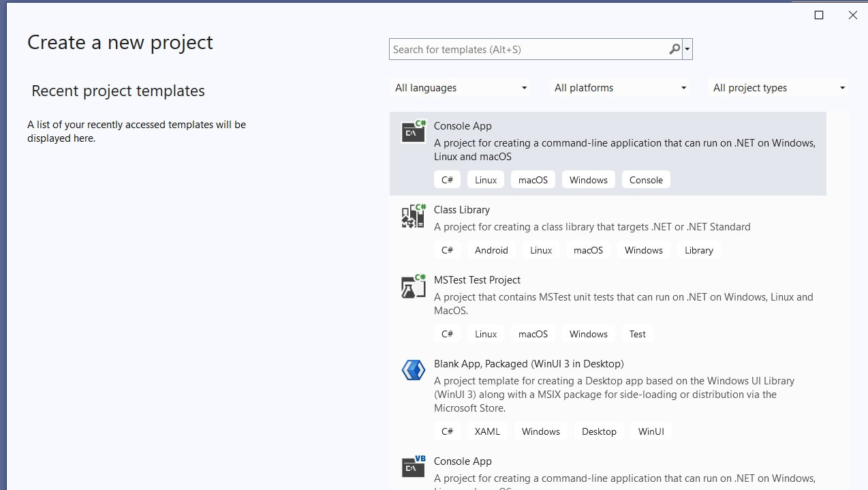The width and height of the screenshot is (868, 490).
Task: Select the VB Console App title
Action: pyautogui.click(x=463, y=461)
